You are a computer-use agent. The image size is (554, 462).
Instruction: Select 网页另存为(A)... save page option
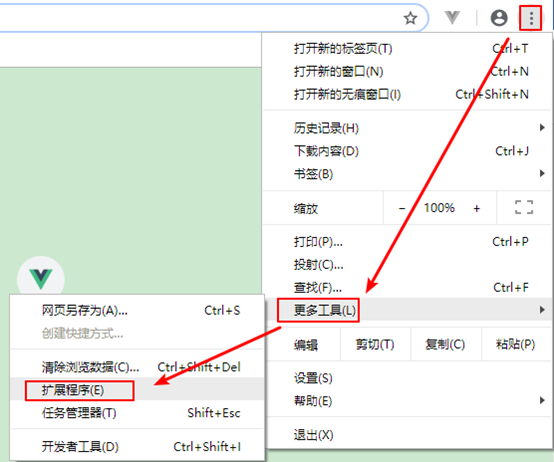tap(137, 310)
